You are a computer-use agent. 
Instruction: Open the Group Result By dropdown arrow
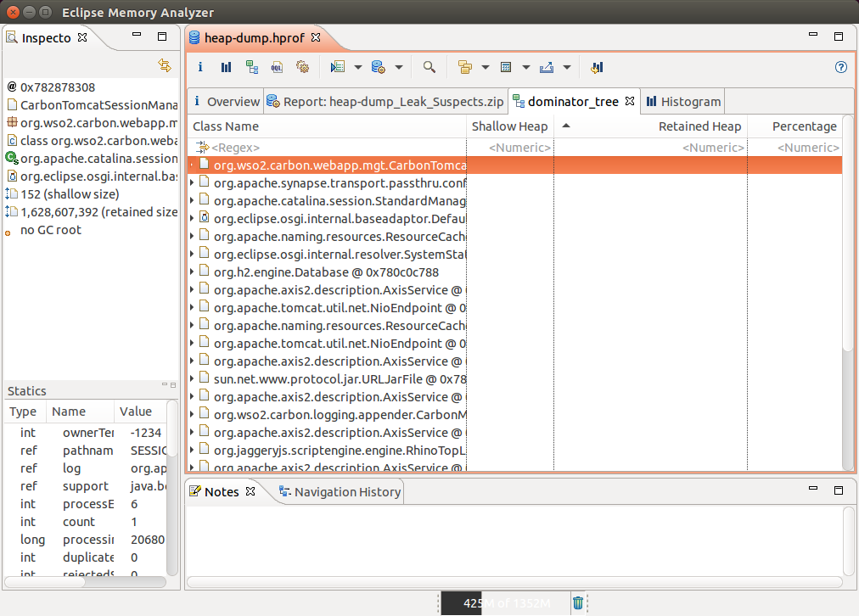click(486, 67)
